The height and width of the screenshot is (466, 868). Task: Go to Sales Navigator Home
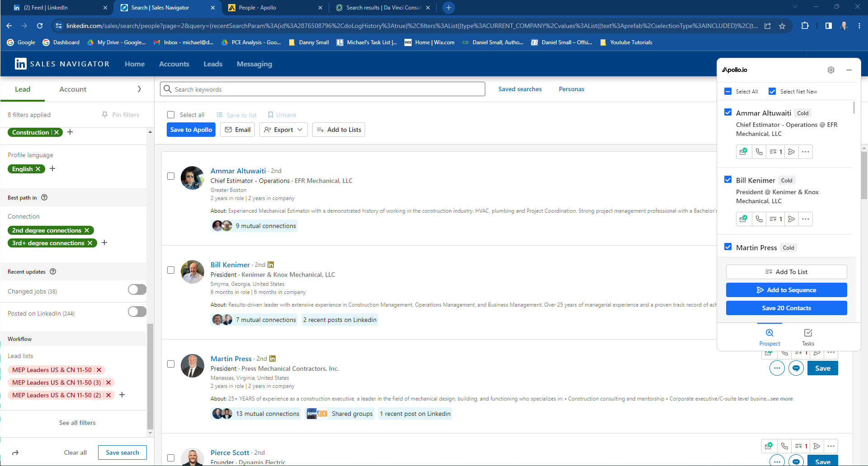coord(135,64)
